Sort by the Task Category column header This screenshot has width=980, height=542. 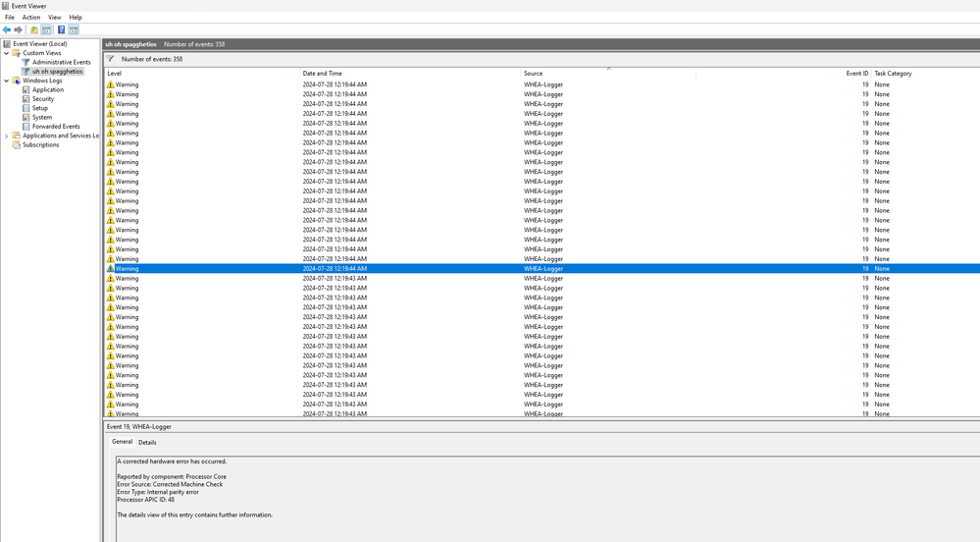[926, 74]
